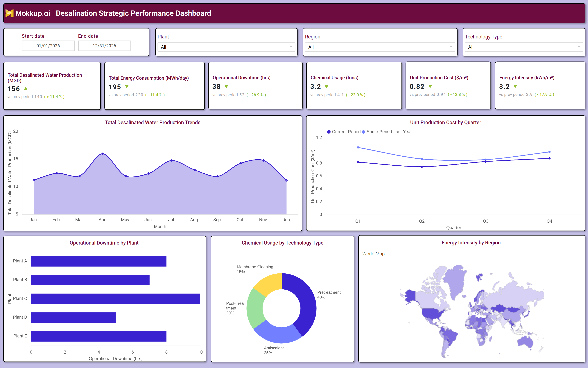Click the 'Total Desalinated Water Production Trends' title
The image size is (588, 368).
(x=153, y=122)
